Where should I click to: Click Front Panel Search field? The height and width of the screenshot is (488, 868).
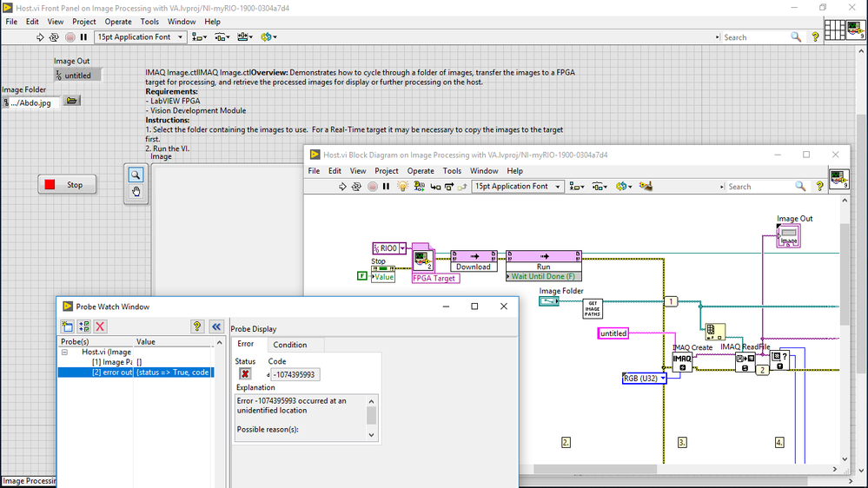pos(755,37)
